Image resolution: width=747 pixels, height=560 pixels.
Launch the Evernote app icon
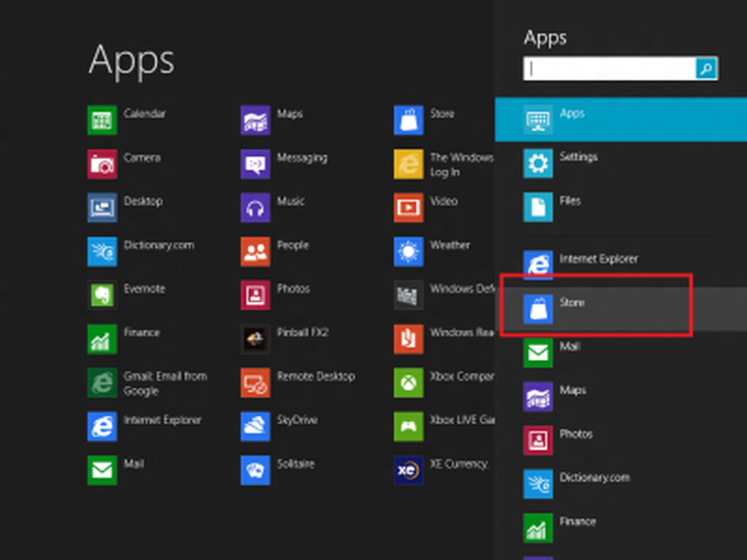[102, 295]
